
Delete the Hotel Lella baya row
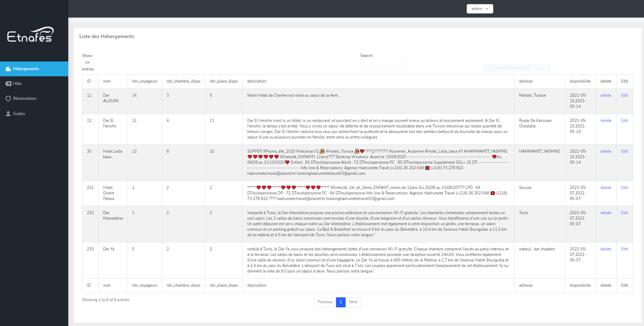(605, 151)
